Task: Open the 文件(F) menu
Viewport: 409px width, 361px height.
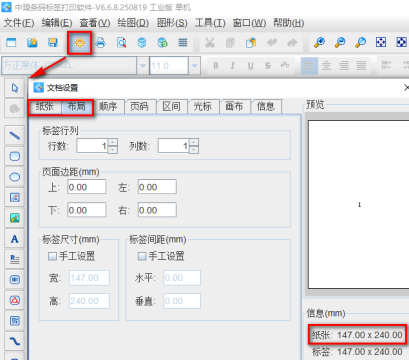Action: point(19,23)
